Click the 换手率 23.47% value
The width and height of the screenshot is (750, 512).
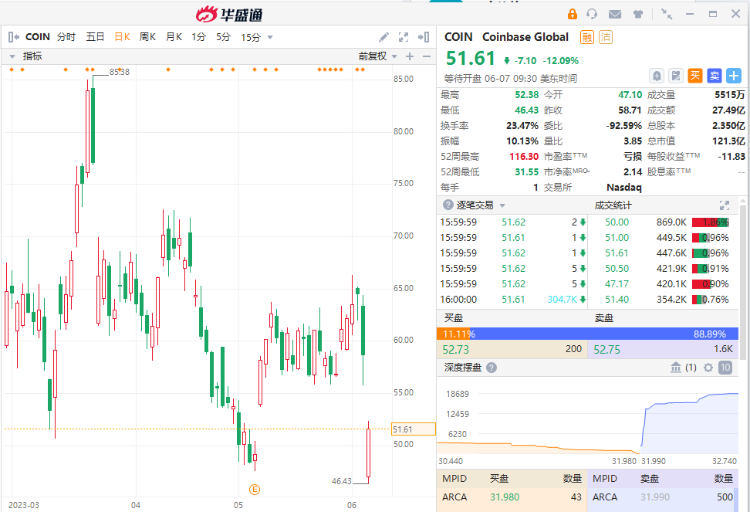(x=522, y=125)
